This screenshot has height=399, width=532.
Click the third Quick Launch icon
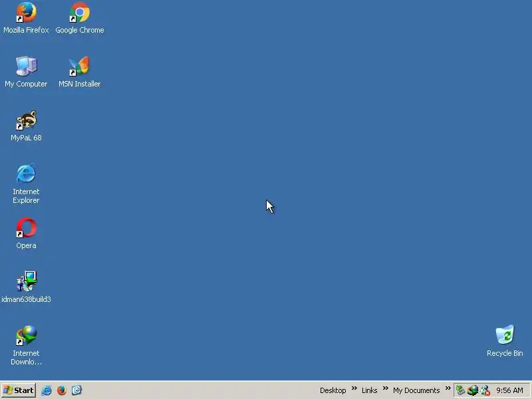[76, 390]
